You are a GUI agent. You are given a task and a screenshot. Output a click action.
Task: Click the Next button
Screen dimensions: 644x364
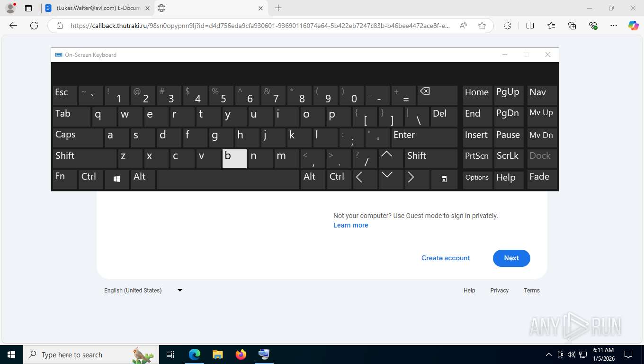point(511,258)
